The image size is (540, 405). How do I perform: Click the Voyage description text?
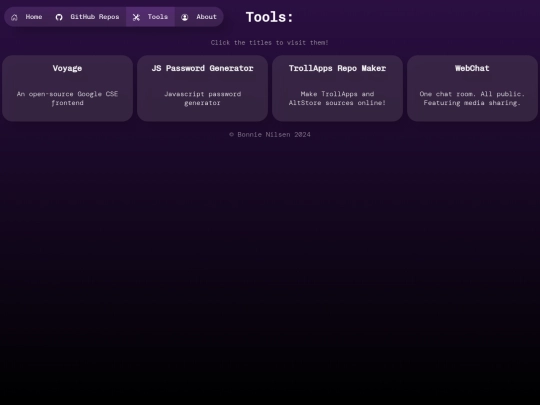[68, 98]
